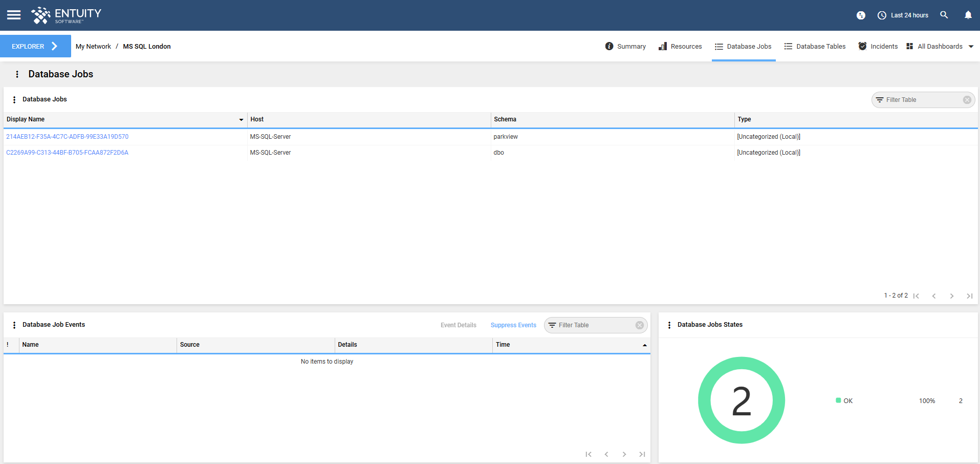The image size is (980, 464).
Task: Open the notifications bell
Action: tap(968, 15)
